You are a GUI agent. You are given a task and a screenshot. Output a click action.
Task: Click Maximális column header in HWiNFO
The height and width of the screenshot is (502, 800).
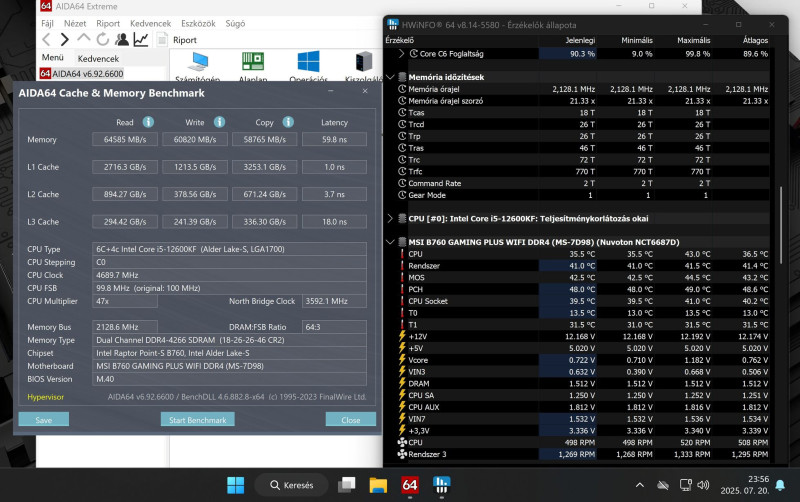pyautogui.click(x=693, y=40)
